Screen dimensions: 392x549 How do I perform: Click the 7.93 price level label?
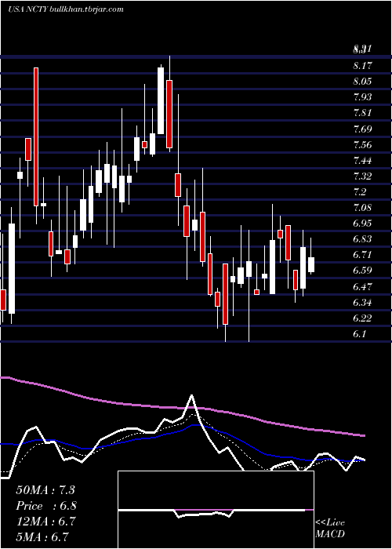(x=362, y=97)
